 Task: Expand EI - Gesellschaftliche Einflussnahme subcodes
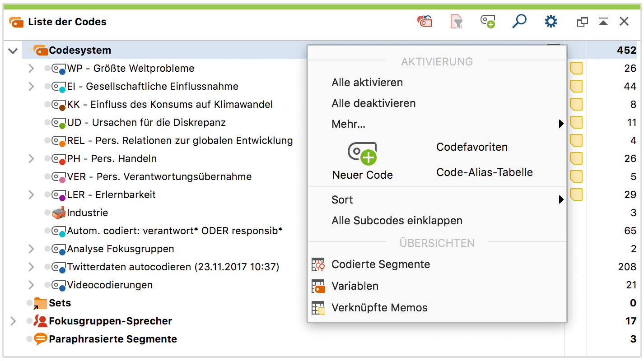pos(31,86)
